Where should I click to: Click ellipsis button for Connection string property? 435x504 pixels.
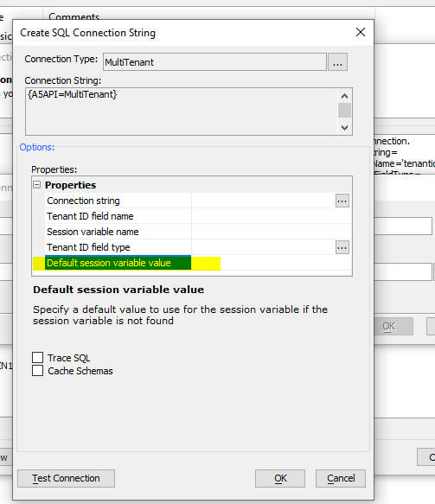click(x=342, y=201)
